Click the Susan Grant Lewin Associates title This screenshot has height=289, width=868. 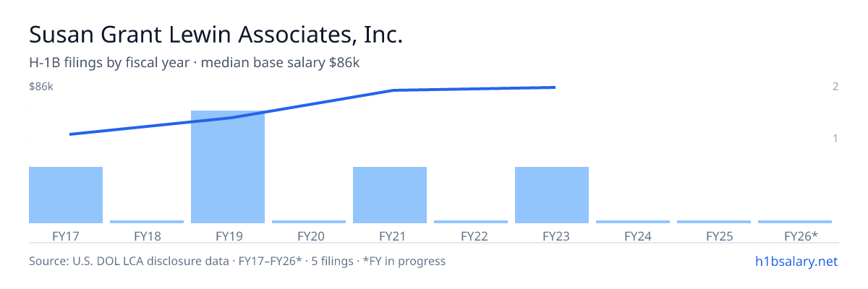click(216, 34)
